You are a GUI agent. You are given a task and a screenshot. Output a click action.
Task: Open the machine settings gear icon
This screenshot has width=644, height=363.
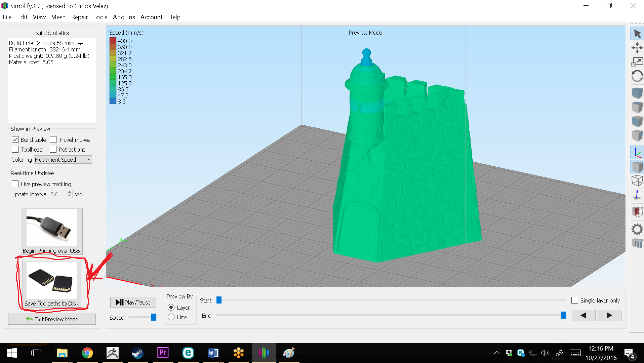pyautogui.click(x=637, y=229)
